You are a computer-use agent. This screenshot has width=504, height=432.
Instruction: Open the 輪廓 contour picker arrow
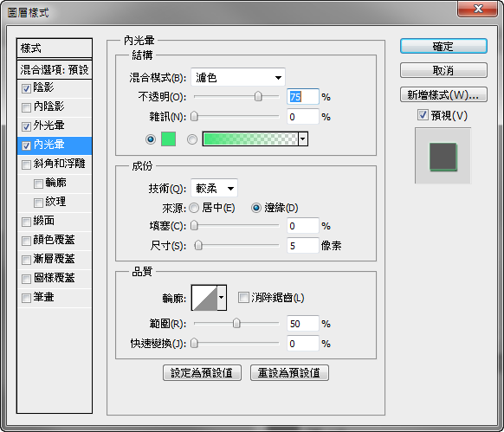coord(222,298)
